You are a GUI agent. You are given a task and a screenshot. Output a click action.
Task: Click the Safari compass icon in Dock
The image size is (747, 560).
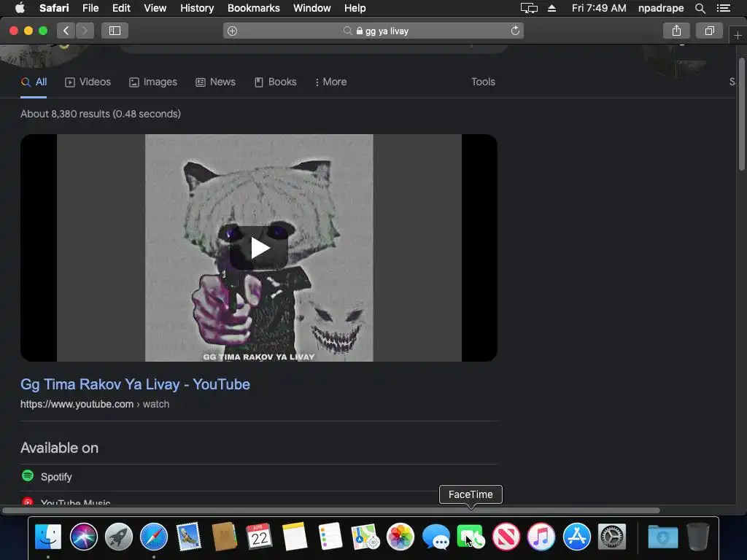tap(154, 537)
